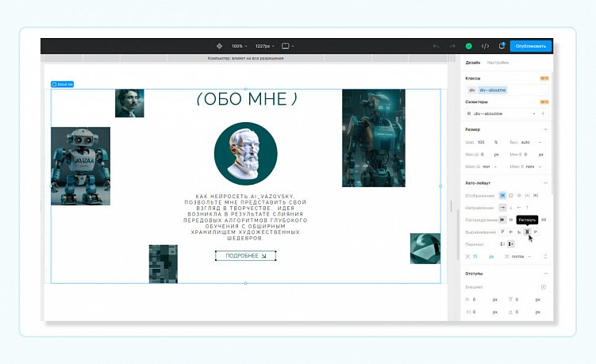Open the 100% zoom dropdown

point(239,46)
